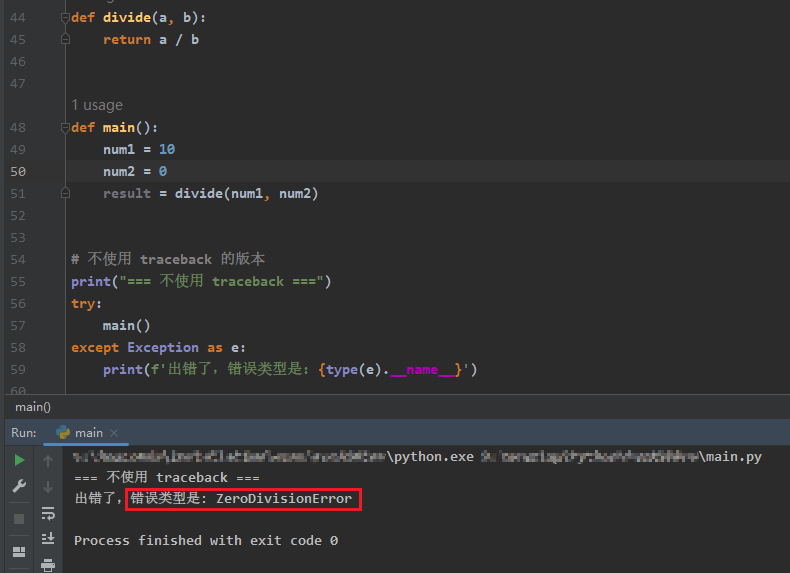Click line number 59 in the gutter
Viewport: 790px width, 573px height.
pos(18,369)
